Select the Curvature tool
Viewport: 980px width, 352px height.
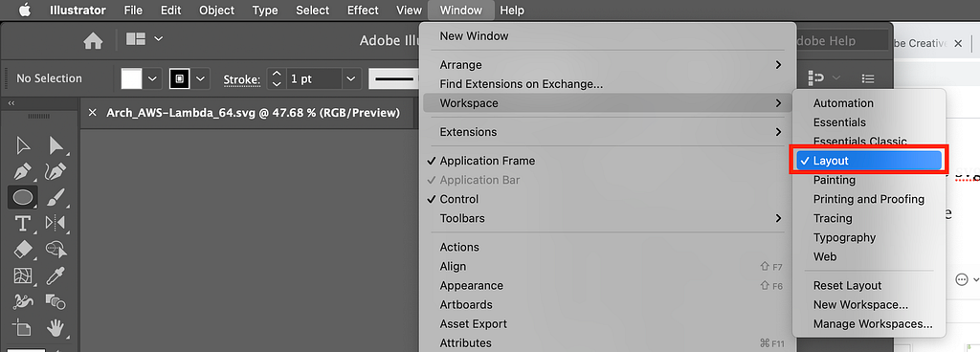pos(56,171)
